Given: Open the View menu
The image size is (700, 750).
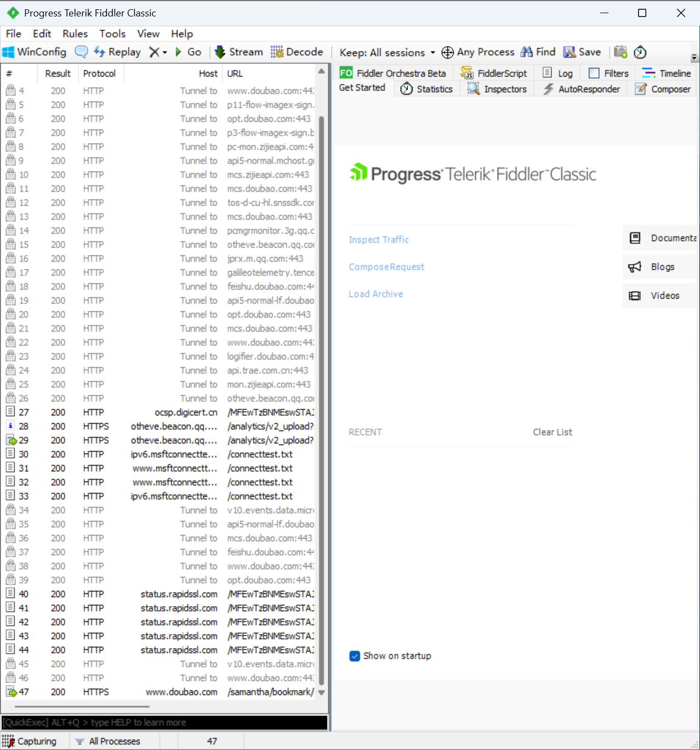Looking at the screenshot, I should 148,33.
